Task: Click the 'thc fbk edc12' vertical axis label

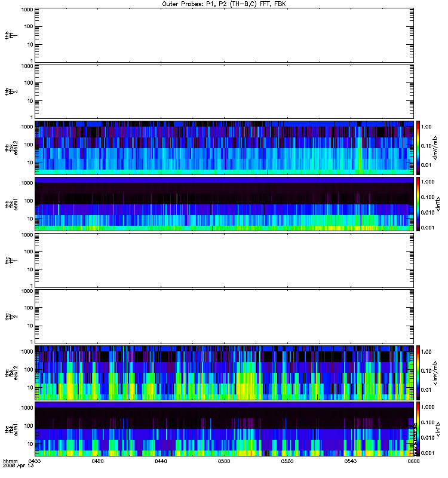Action: [x=11, y=373]
